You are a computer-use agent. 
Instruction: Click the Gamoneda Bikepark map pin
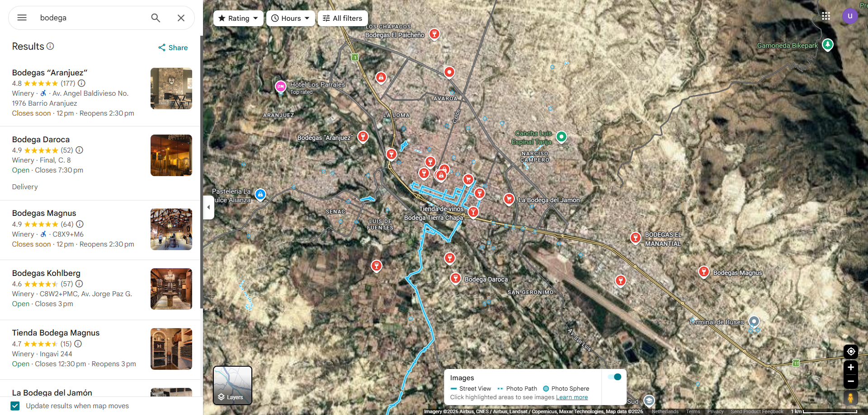(x=828, y=44)
